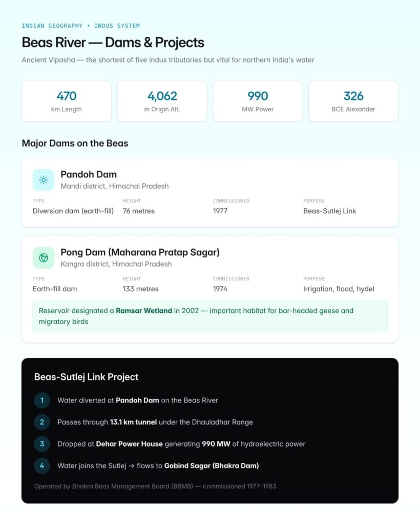
Task: Click the Indian Geography Indus System breadcrumb
Action: [x=81, y=26]
